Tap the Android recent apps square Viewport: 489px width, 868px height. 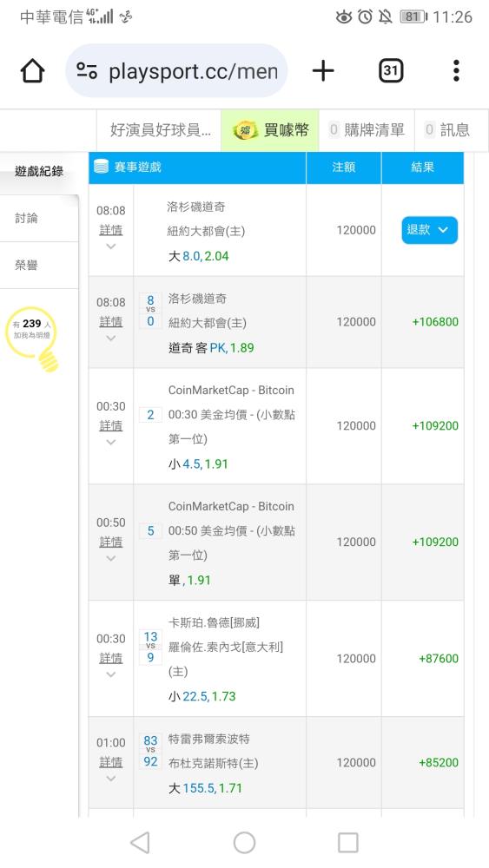347,843
